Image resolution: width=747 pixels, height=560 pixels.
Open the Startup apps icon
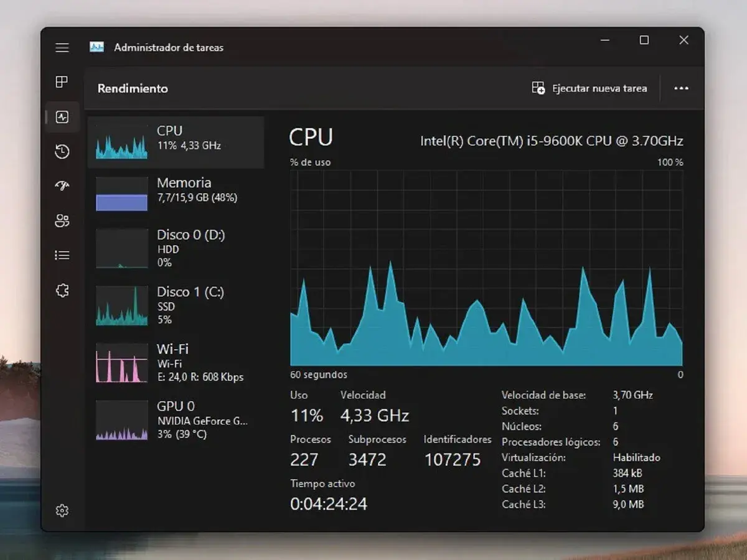pos(62,185)
